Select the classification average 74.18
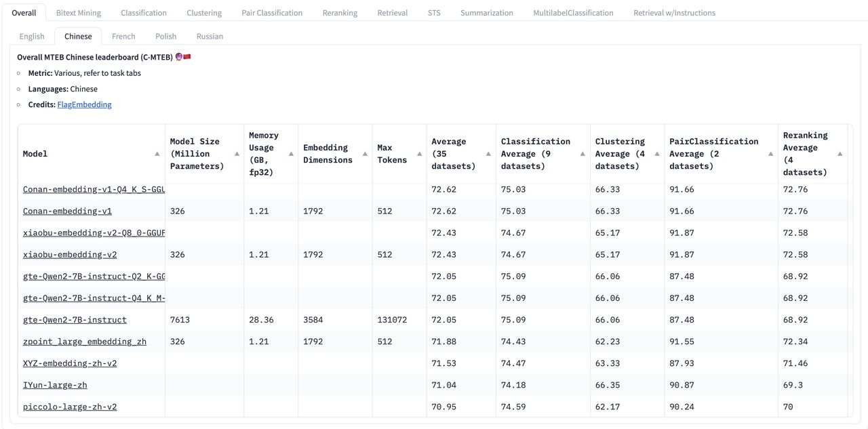 click(x=513, y=384)
